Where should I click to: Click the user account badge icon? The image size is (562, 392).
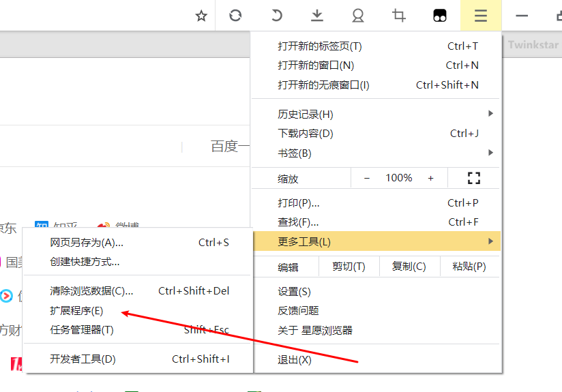358,16
